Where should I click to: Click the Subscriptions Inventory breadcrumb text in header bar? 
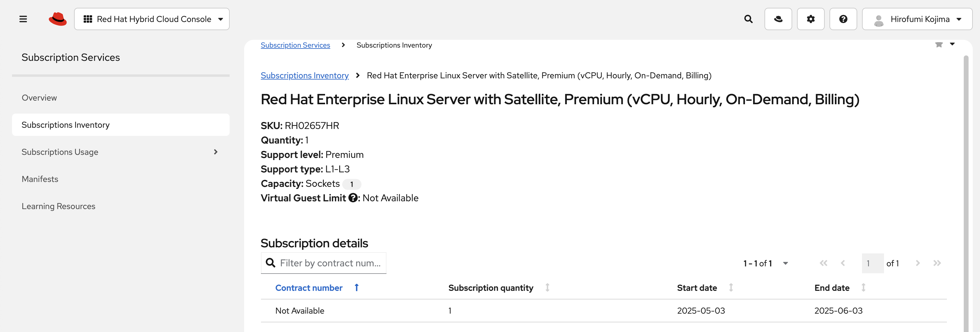coord(394,45)
